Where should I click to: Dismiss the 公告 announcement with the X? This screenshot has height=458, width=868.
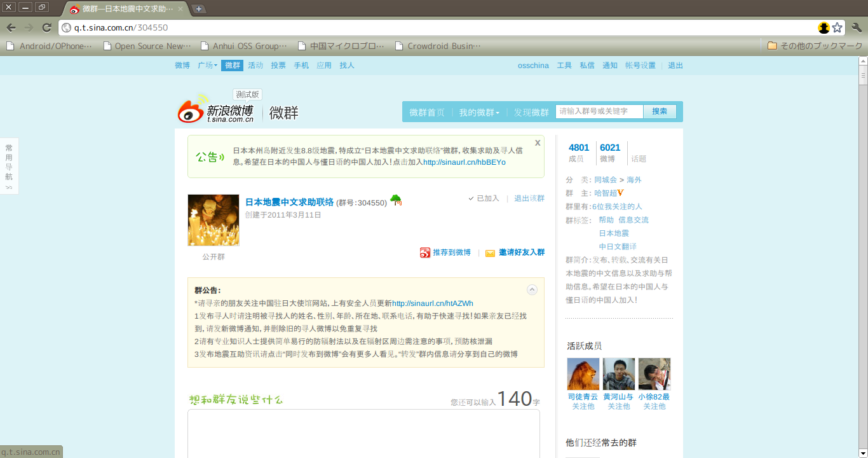click(x=538, y=143)
